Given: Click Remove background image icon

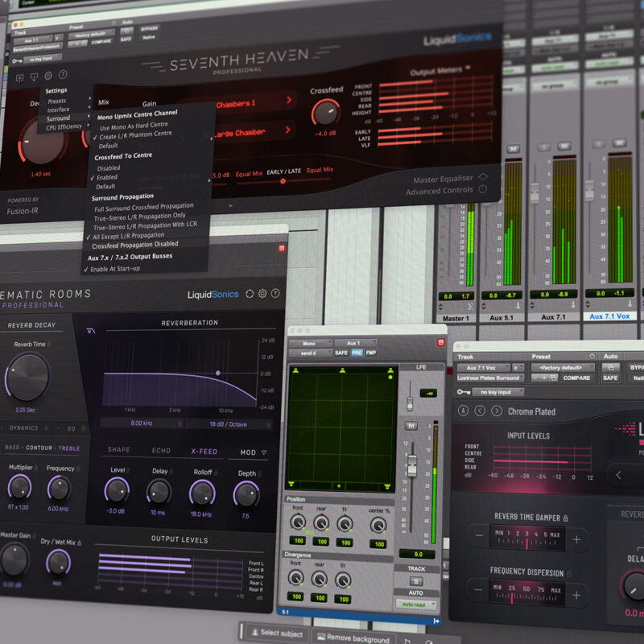Looking at the screenshot, I should pos(320,636).
